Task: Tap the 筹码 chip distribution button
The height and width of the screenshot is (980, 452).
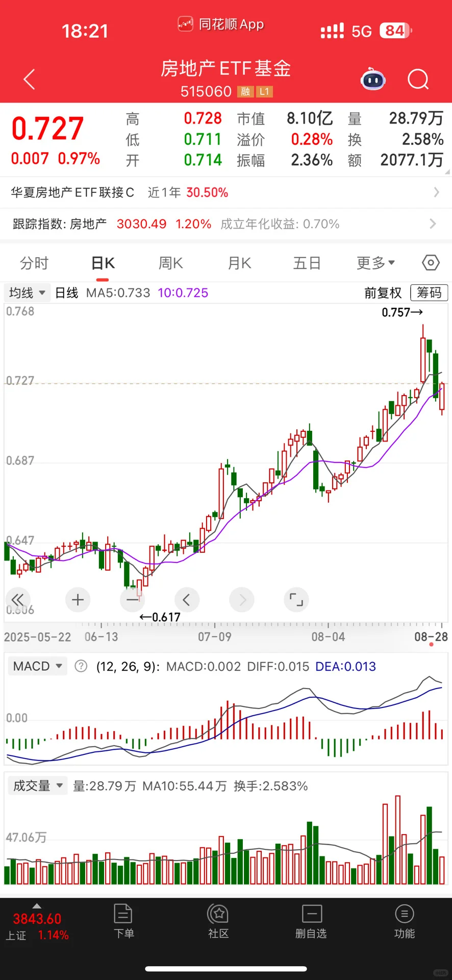Action: (429, 292)
